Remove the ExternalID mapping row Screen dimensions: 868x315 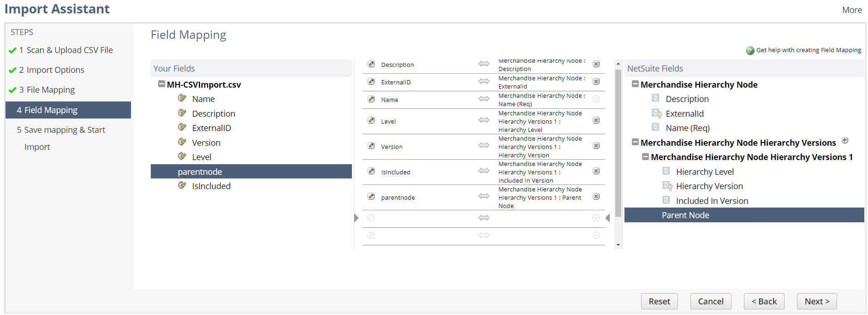(x=596, y=82)
